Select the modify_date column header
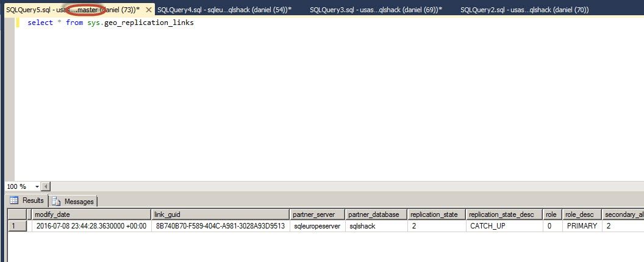644x262 pixels. pos(91,214)
